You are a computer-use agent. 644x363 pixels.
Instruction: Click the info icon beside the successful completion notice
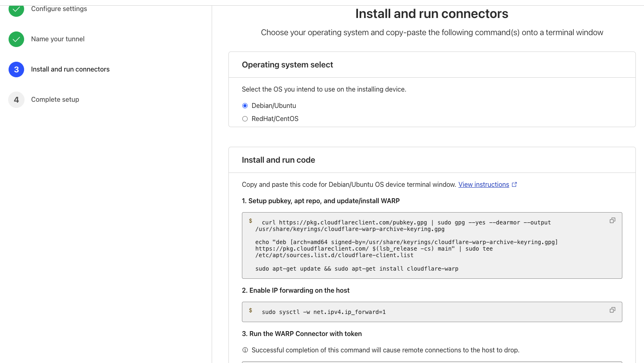click(x=245, y=350)
